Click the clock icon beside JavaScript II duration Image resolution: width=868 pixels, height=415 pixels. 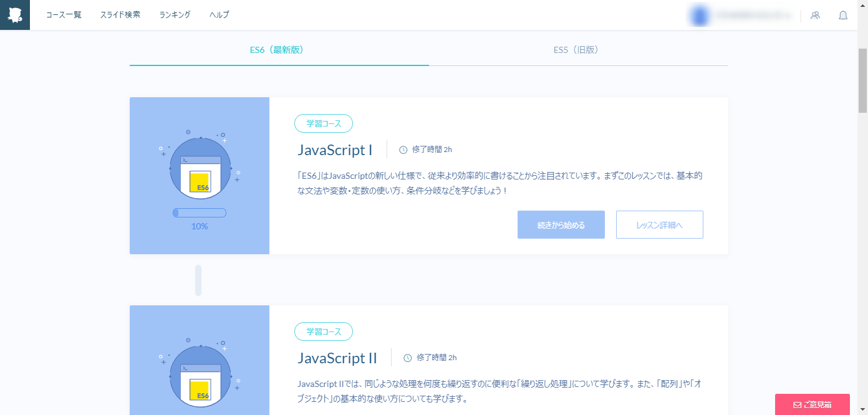[x=406, y=357]
